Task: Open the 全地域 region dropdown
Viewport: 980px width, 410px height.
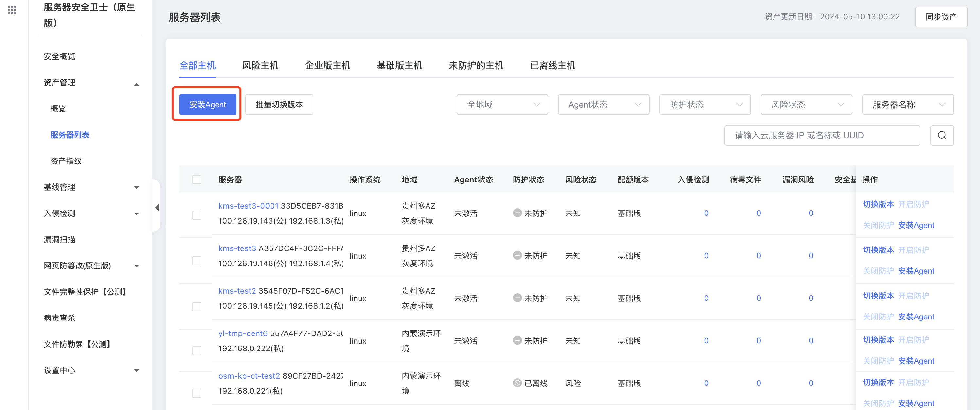Action: (x=502, y=104)
